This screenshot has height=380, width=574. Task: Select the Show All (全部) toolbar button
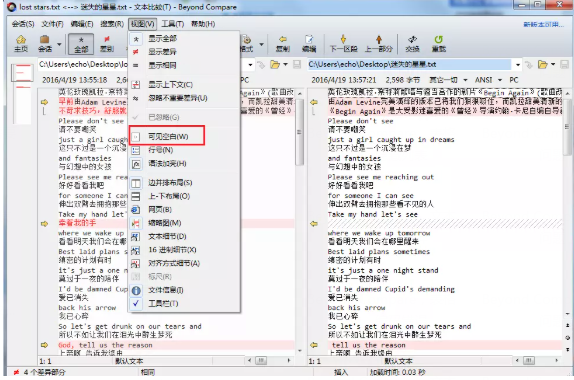81,44
